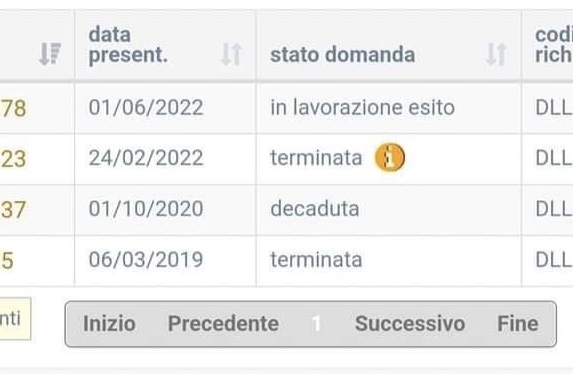573x374 pixels.
Task: Go to Precedente page
Action: 223,324
